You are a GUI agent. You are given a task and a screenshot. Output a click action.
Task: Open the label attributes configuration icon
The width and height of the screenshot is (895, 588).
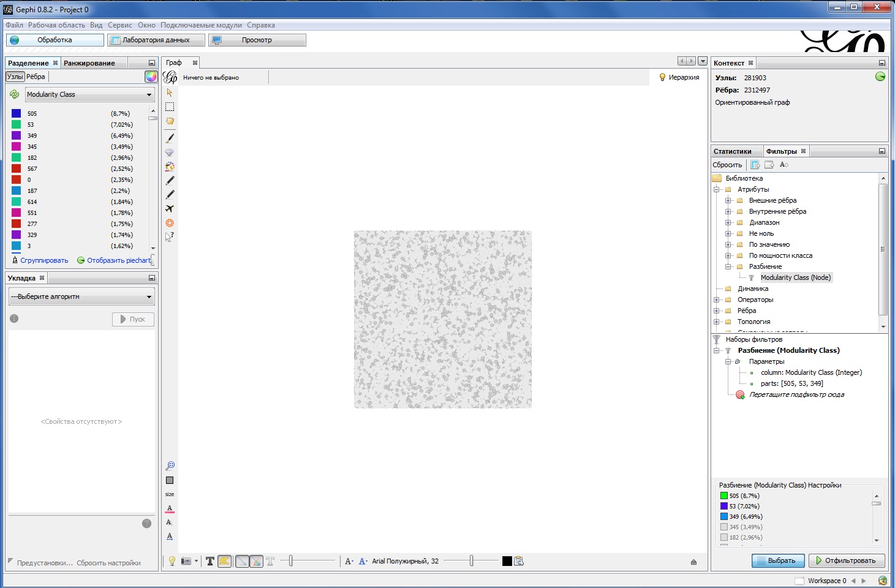point(519,561)
